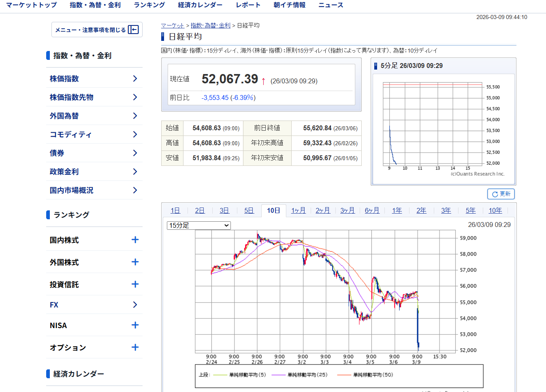Click the change value -3,553.45 (-6.39%)
The height and width of the screenshot is (392, 546).
(x=228, y=97)
